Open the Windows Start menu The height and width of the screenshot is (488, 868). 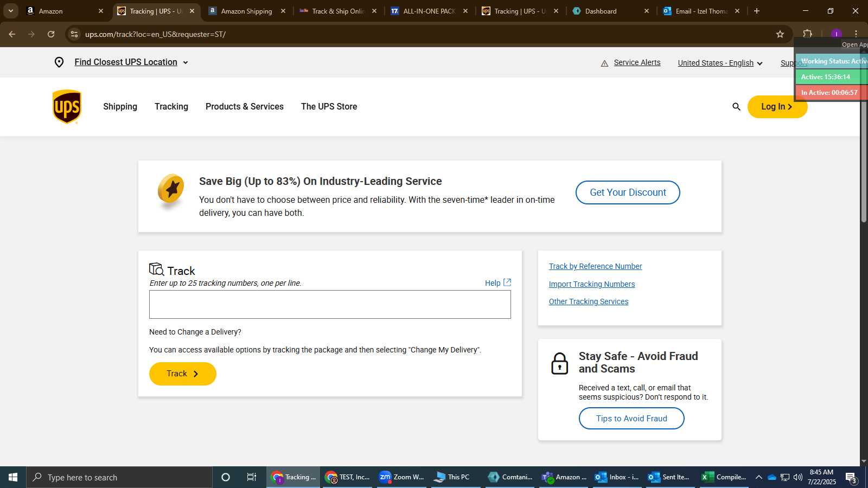tap(13, 477)
